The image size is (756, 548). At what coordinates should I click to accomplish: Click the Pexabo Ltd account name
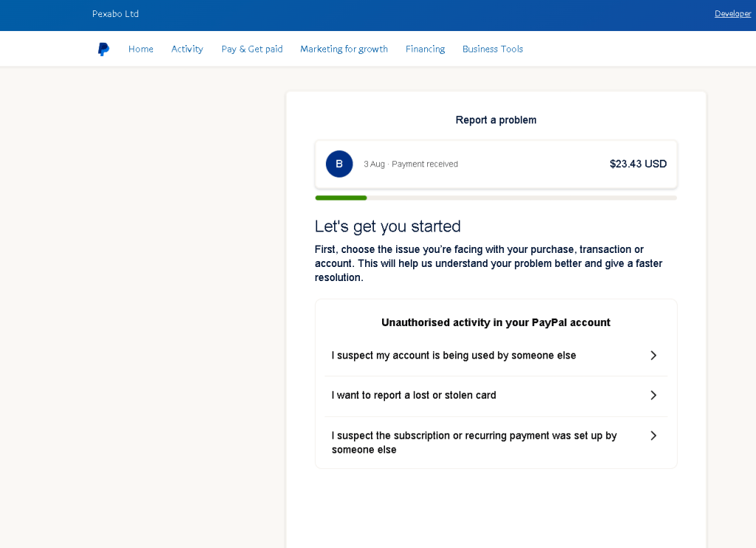click(116, 14)
